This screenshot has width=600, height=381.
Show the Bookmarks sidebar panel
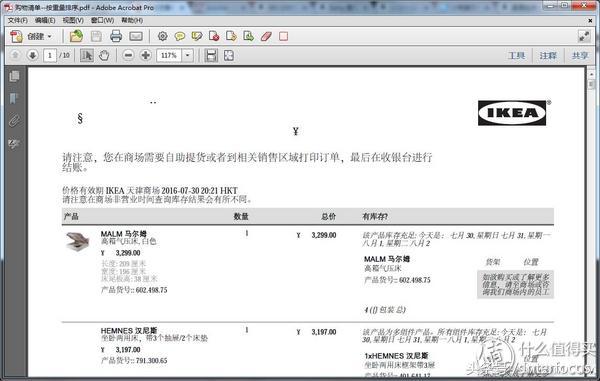click(x=14, y=98)
